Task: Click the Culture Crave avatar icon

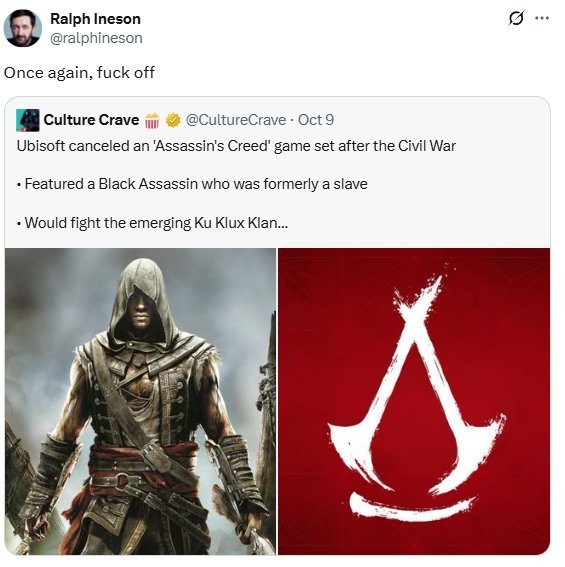Action: 28,120
